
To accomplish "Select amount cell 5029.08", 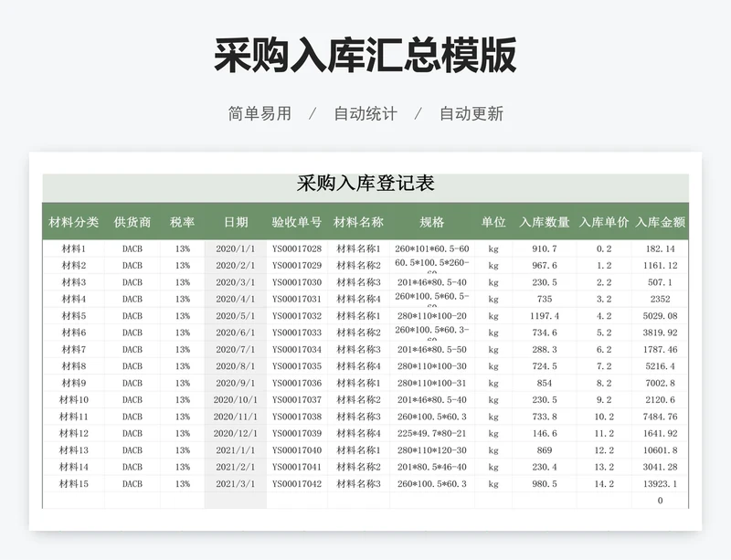I will (x=660, y=316).
